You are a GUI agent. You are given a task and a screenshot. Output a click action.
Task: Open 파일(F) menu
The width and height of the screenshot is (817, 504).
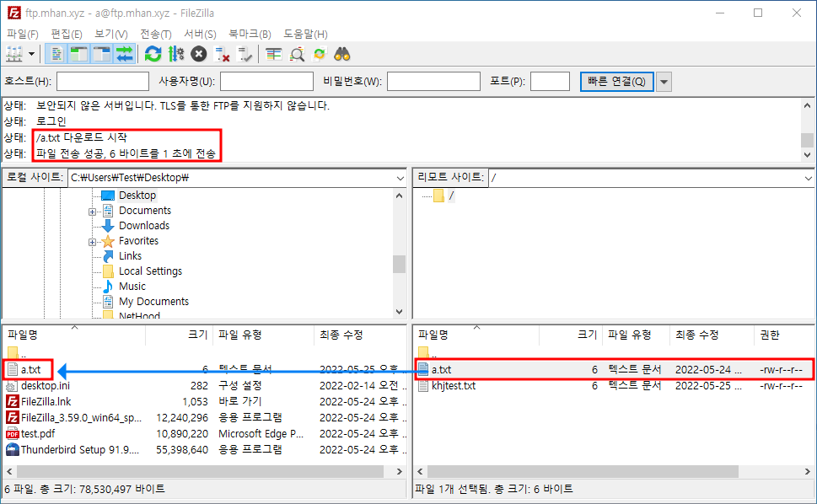[x=23, y=34]
